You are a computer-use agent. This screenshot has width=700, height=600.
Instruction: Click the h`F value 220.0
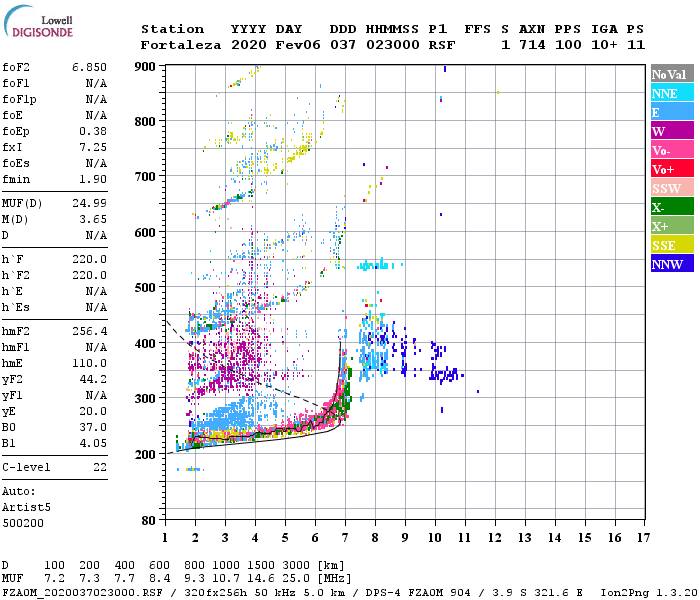[x=89, y=259]
